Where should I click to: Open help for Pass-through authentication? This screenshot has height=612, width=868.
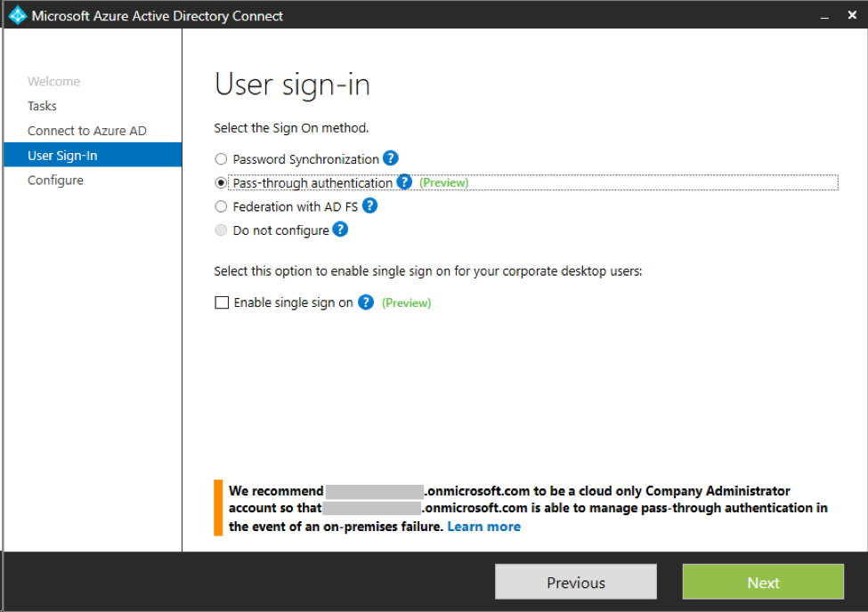click(x=403, y=182)
